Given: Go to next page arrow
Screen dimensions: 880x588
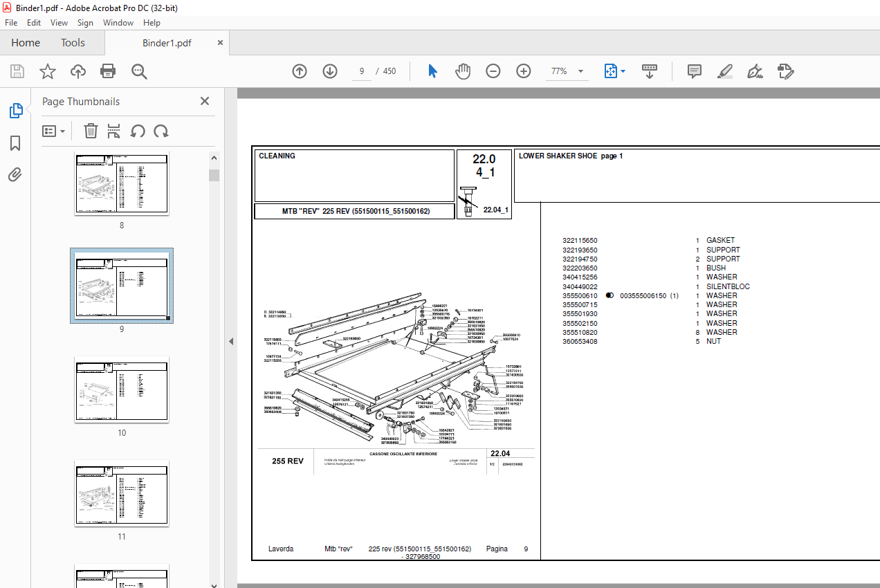Looking at the screenshot, I should point(330,71).
